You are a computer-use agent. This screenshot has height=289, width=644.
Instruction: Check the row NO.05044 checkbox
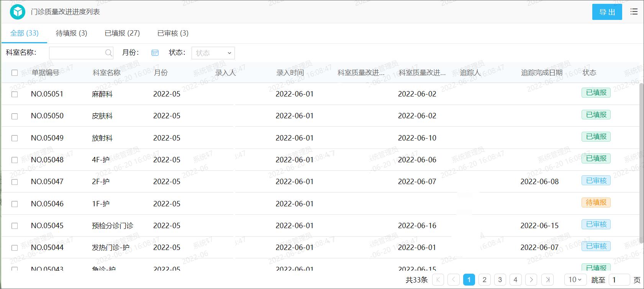click(15, 248)
